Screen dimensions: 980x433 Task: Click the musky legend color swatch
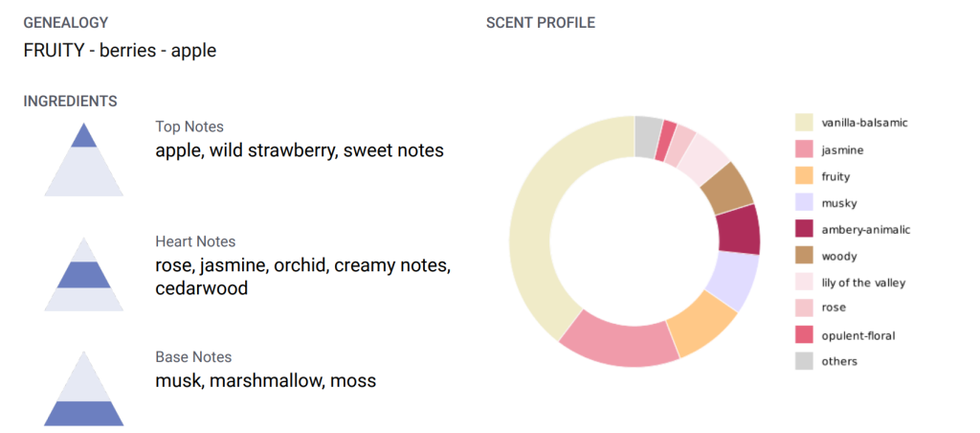[804, 202]
